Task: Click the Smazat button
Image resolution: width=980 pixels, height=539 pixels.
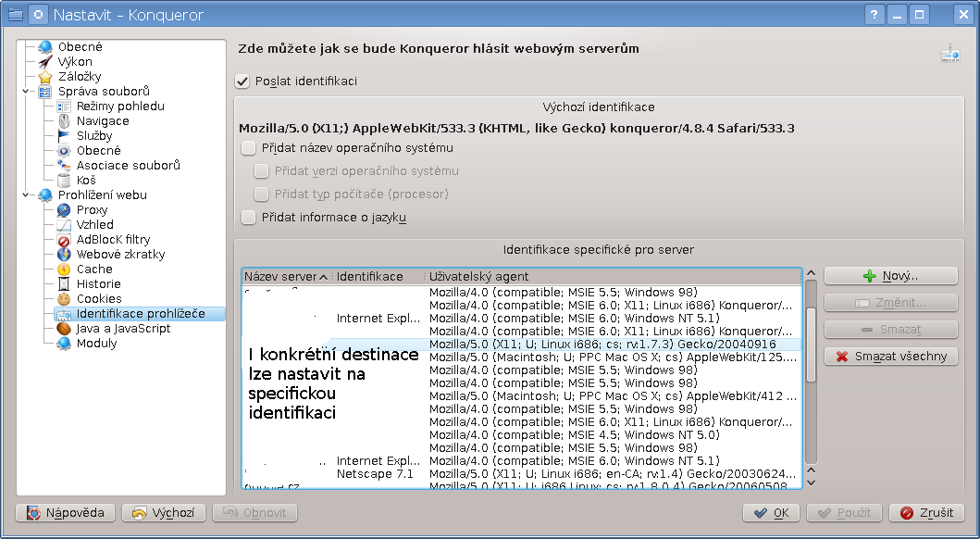Action: pyautogui.click(x=890, y=330)
